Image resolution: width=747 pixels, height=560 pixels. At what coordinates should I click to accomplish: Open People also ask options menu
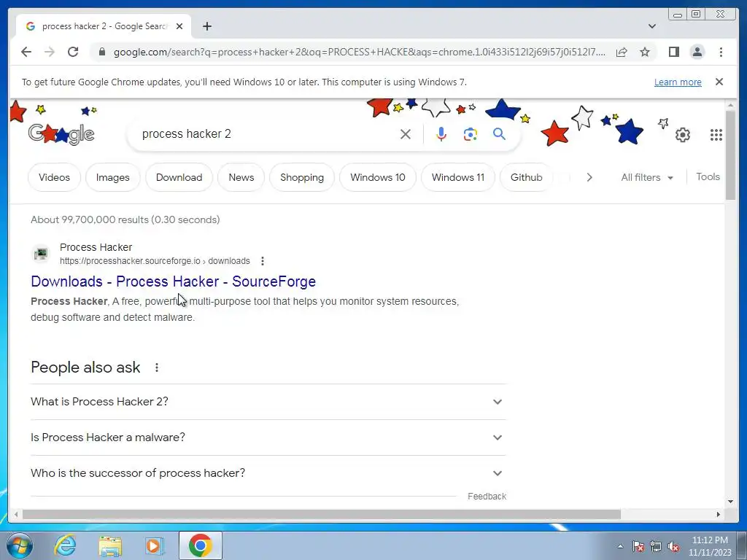point(157,367)
